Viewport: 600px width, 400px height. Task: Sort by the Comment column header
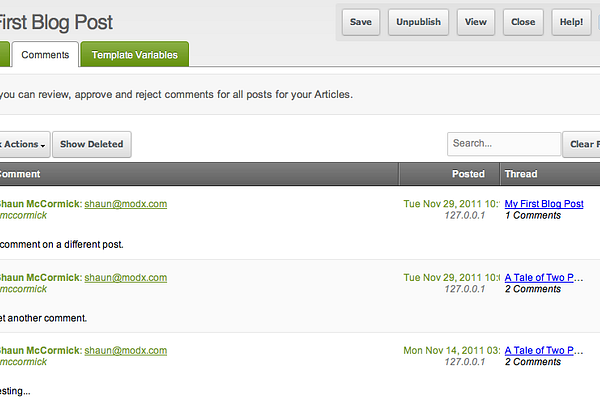(199, 174)
